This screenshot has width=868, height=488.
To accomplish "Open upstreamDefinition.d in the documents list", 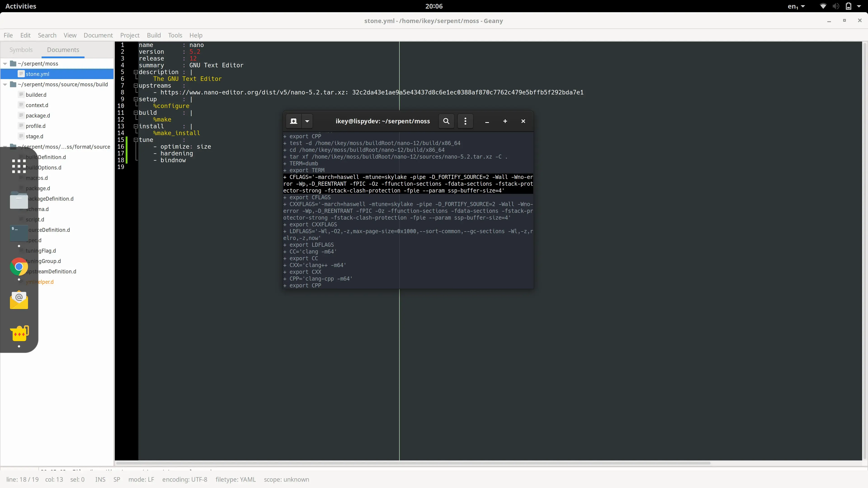I will (51, 271).
